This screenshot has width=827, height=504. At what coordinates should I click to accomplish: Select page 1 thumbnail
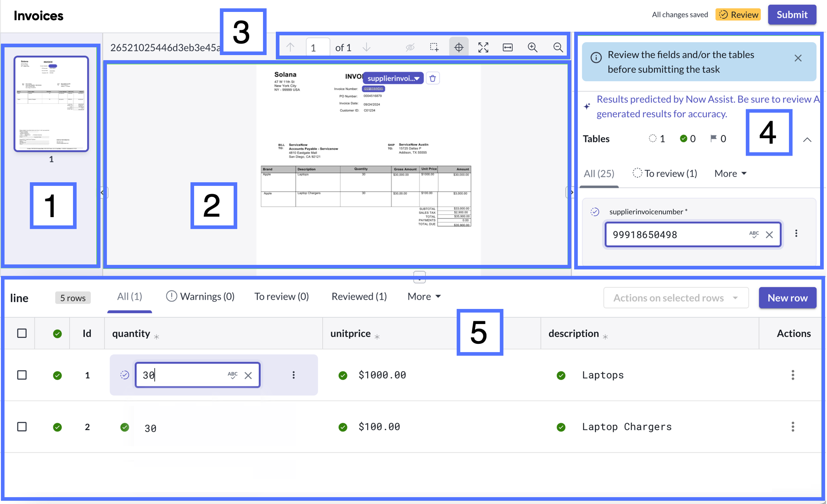point(51,104)
